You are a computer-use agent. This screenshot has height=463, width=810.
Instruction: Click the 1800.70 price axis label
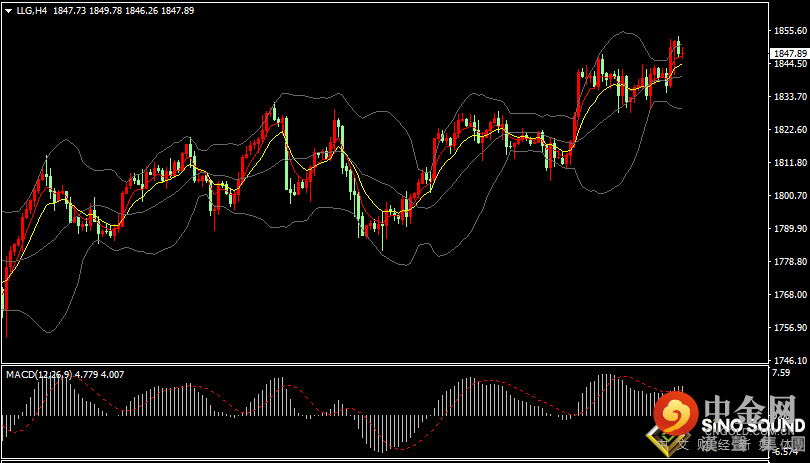pos(789,195)
